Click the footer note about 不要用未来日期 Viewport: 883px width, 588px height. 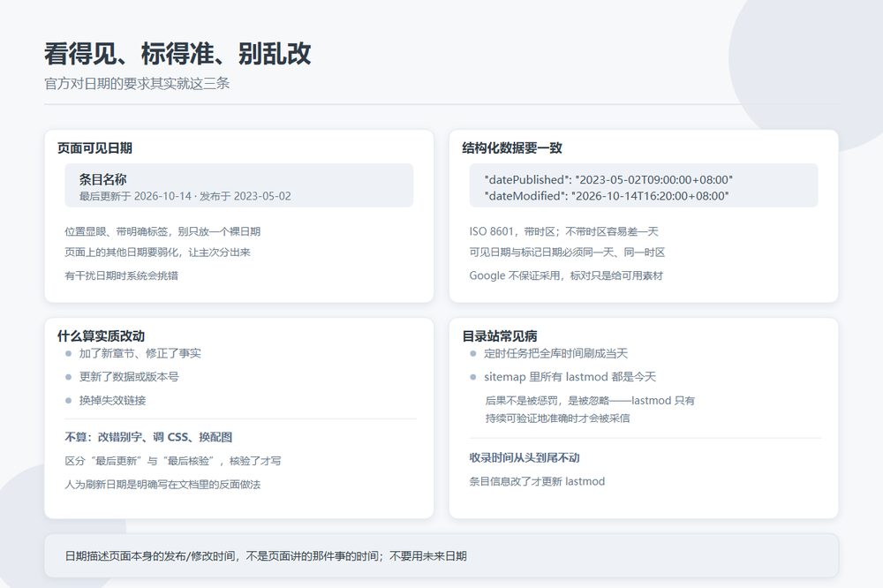266,556
